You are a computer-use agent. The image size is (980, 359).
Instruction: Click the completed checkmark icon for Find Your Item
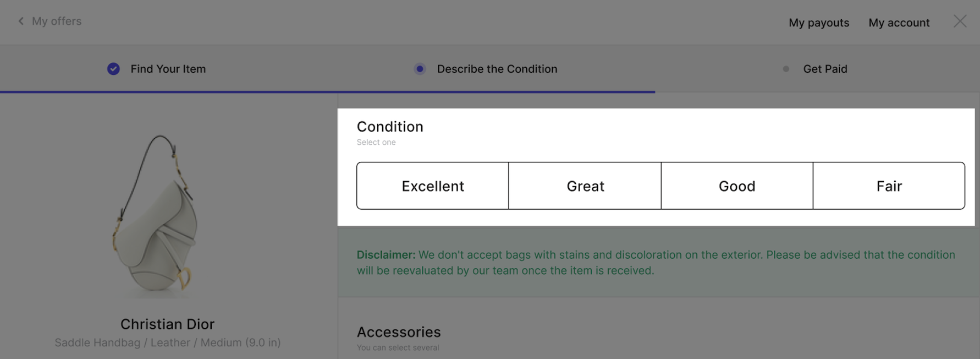pyautogui.click(x=113, y=69)
